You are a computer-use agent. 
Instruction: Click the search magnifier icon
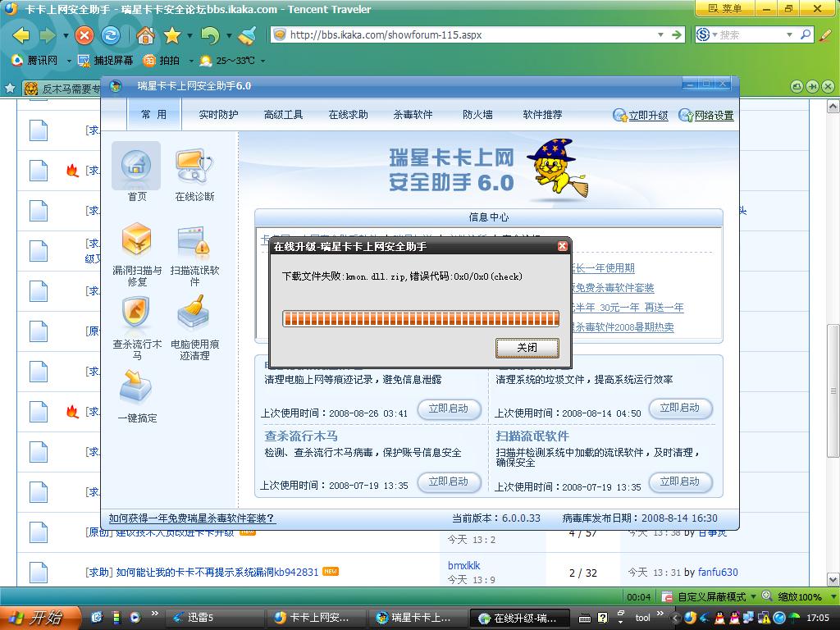(806, 34)
